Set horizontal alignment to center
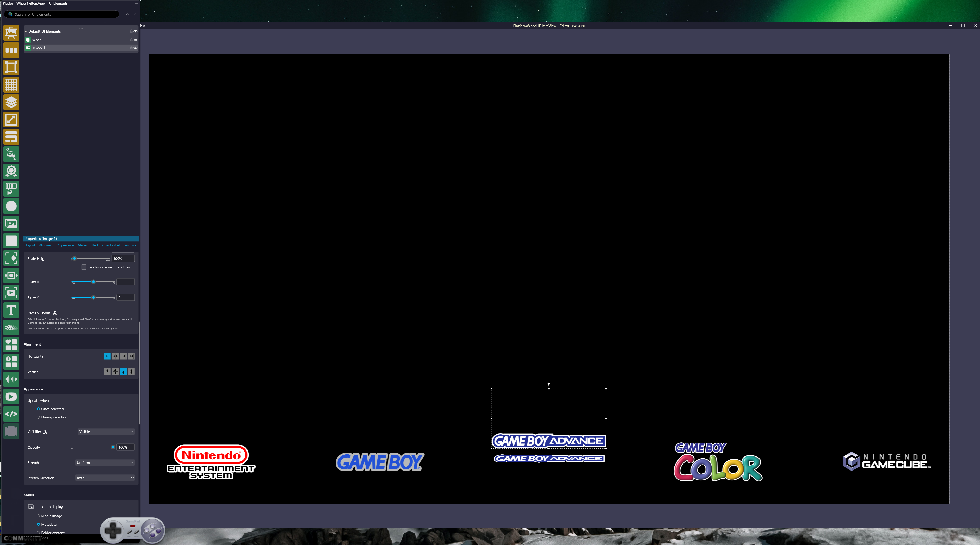This screenshot has height=545, width=980. coord(115,356)
